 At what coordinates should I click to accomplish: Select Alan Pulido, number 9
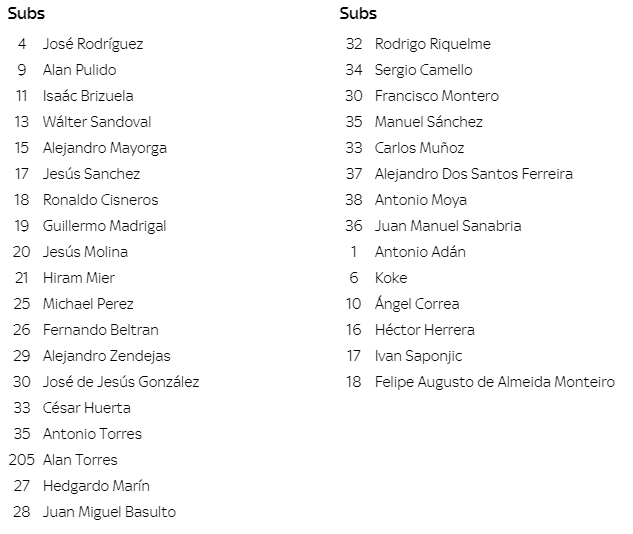[x=79, y=70]
